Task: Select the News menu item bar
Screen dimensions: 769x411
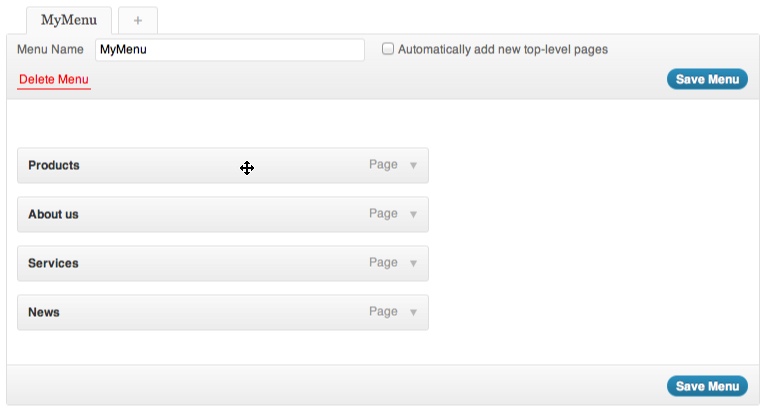Action: pos(200,313)
